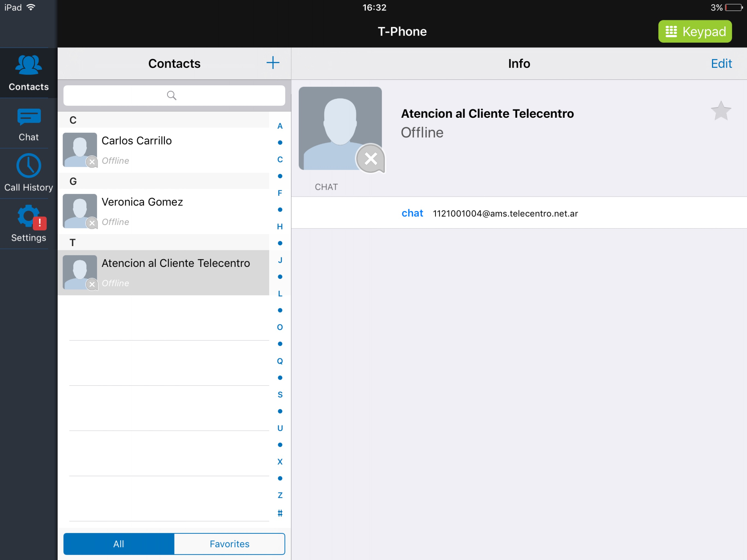747x560 pixels.
Task: Jump to letter A in index
Action: [x=280, y=126]
